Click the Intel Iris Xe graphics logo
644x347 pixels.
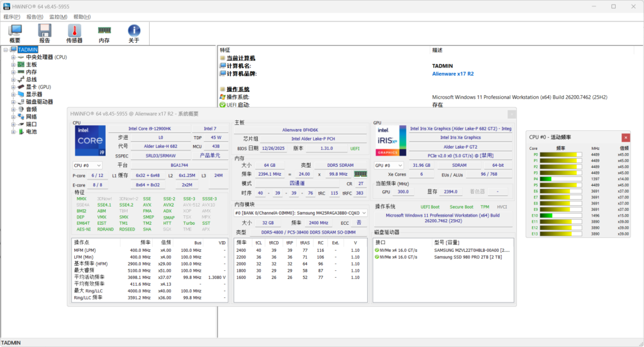click(391, 140)
